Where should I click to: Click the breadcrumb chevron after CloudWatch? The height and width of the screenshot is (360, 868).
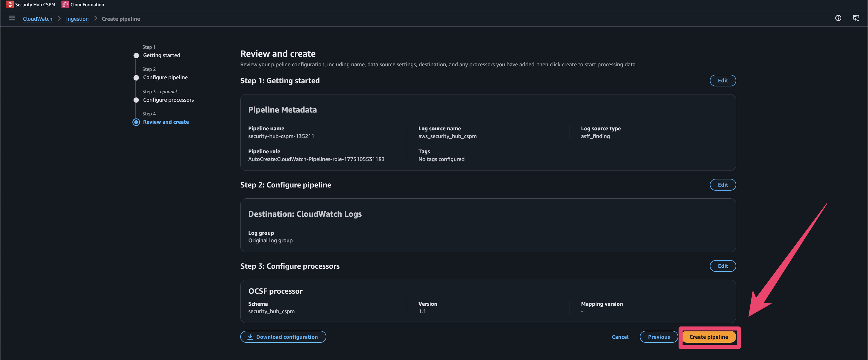tap(59, 19)
